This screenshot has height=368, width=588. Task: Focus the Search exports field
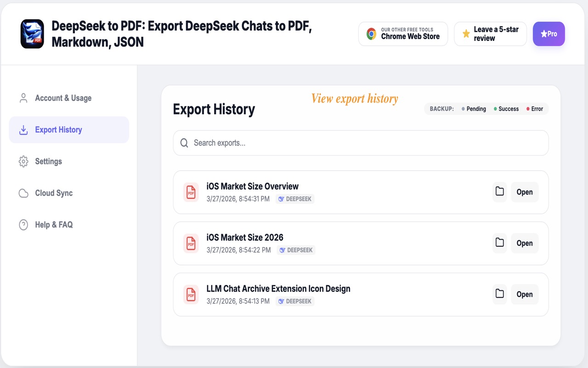pyautogui.click(x=361, y=143)
